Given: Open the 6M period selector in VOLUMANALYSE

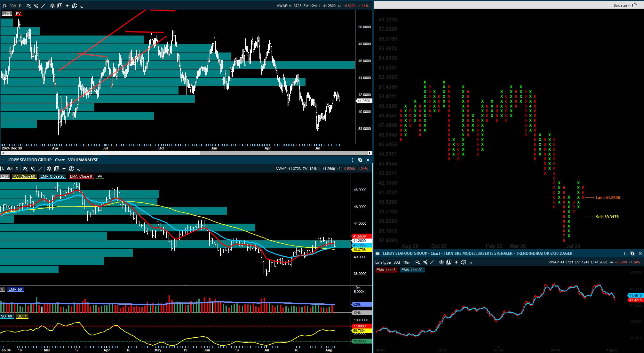Looking at the screenshot, I should pos(10,169).
